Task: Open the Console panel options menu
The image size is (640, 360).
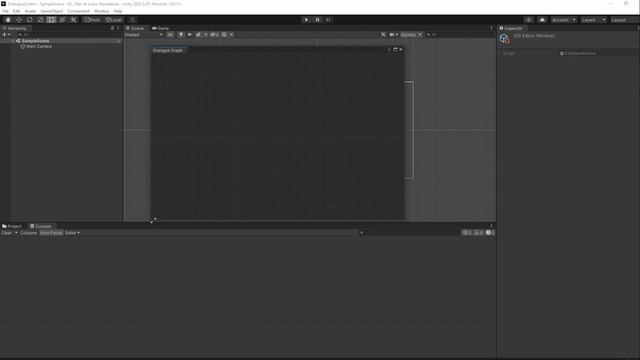Action: click(x=491, y=226)
